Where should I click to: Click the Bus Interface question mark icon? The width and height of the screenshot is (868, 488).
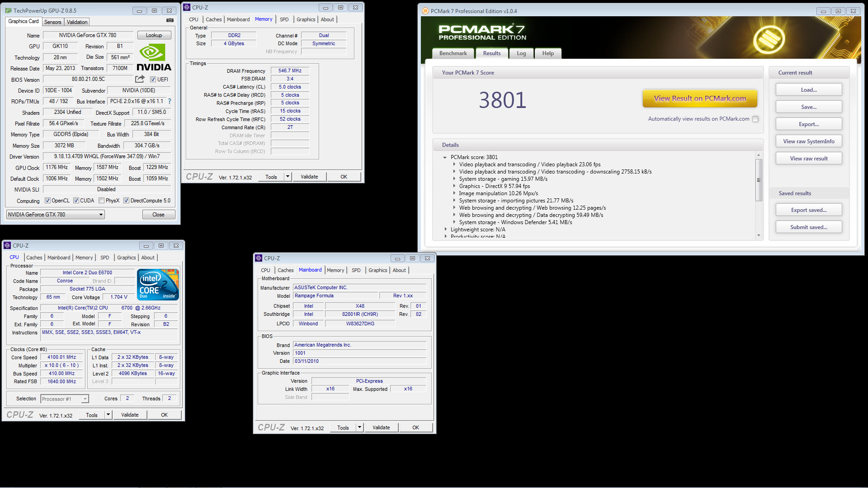[x=170, y=101]
